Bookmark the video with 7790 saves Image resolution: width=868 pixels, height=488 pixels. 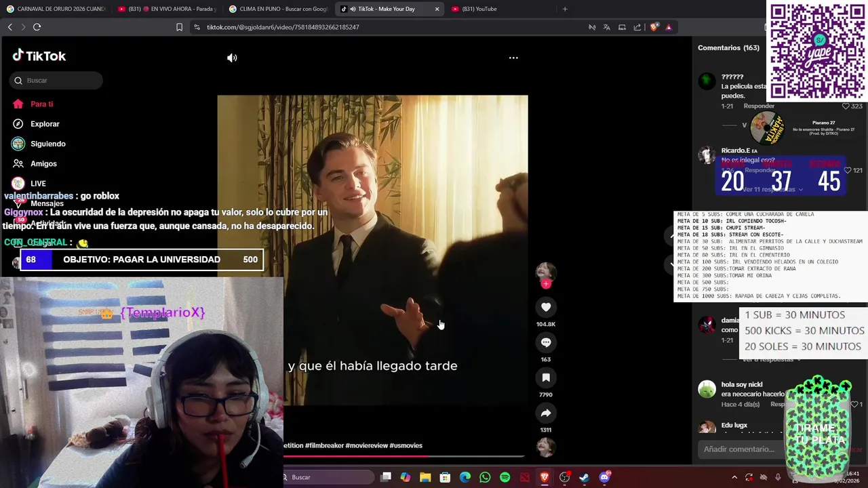[546, 378]
